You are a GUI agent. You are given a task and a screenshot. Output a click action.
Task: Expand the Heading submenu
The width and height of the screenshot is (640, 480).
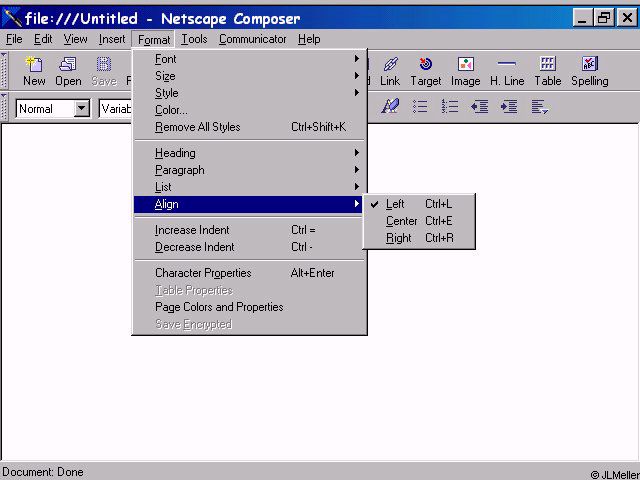click(249, 153)
